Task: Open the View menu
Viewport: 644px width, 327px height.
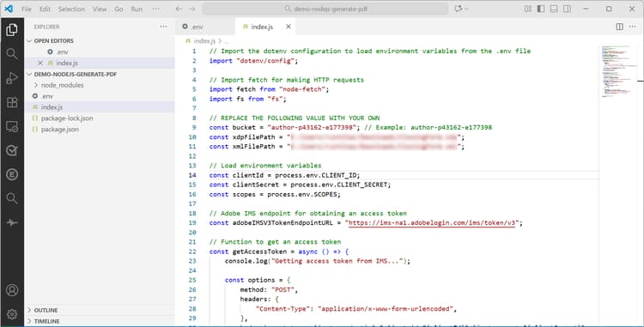Action: [x=100, y=9]
